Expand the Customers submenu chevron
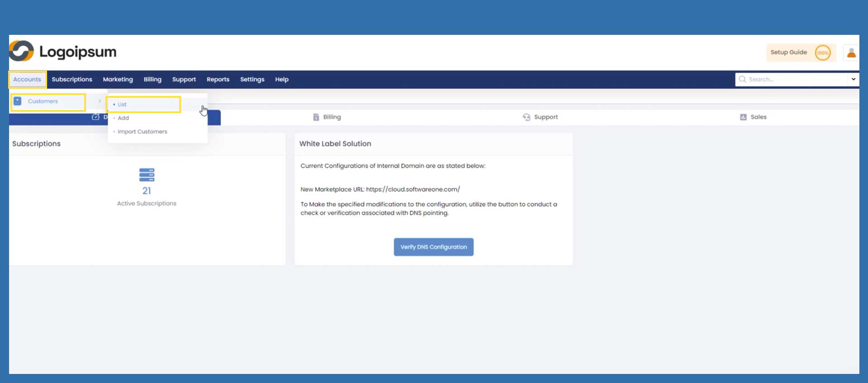The width and height of the screenshot is (868, 383). click(x=100, y=101)
